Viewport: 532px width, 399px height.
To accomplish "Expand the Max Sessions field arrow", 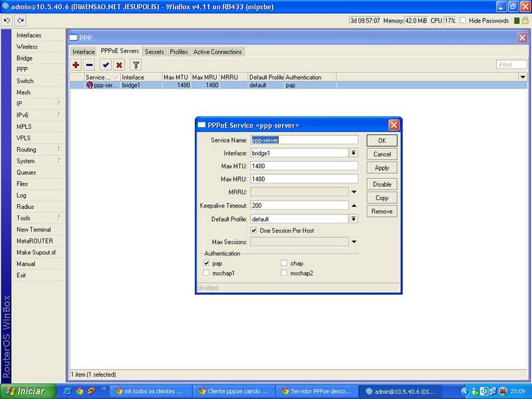I will (354, 242).
